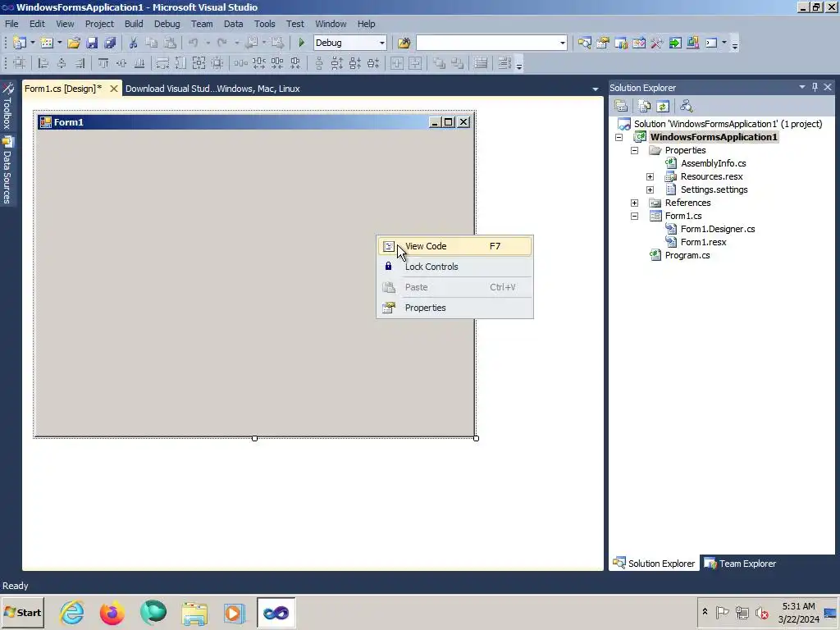Click the Align Bottoms layout icon
This screenshot has width=840, height=630.
pyautogui.click(x=139, y=63)
